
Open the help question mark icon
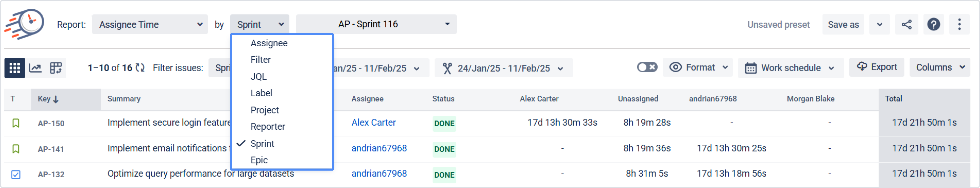click(934, 25)
